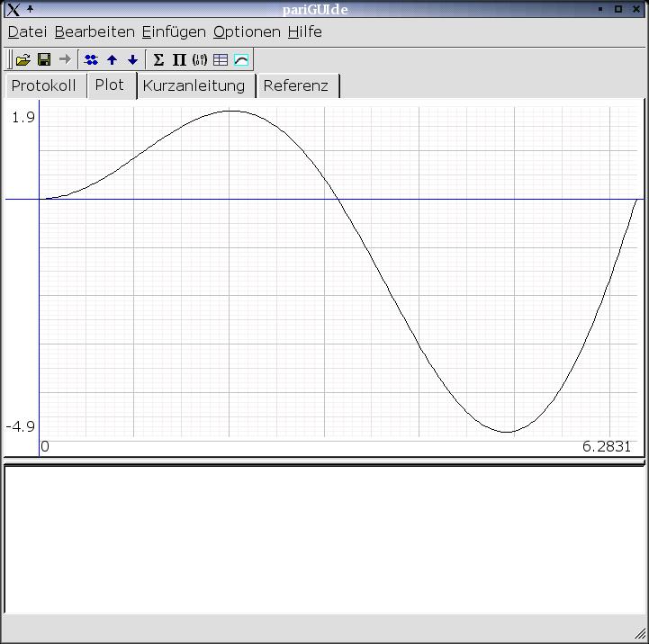
Task: Click the open file folder icon
Action: (x=23, y=60)
